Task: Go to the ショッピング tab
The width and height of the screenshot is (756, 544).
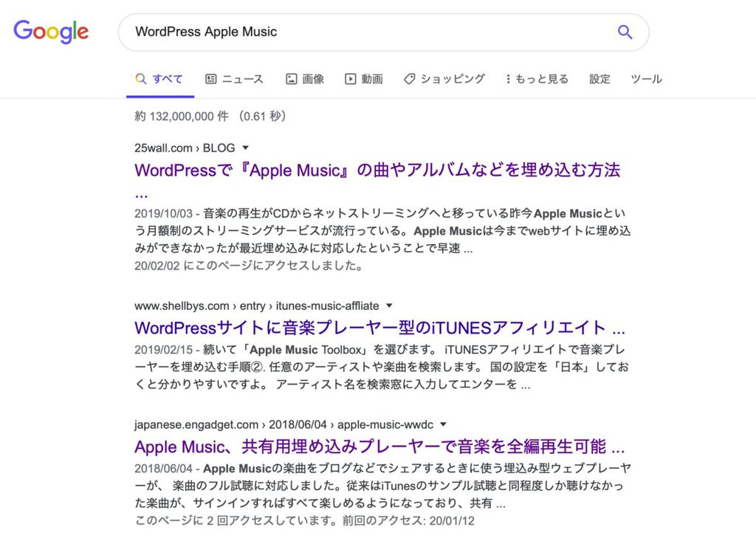Action: 444,79
